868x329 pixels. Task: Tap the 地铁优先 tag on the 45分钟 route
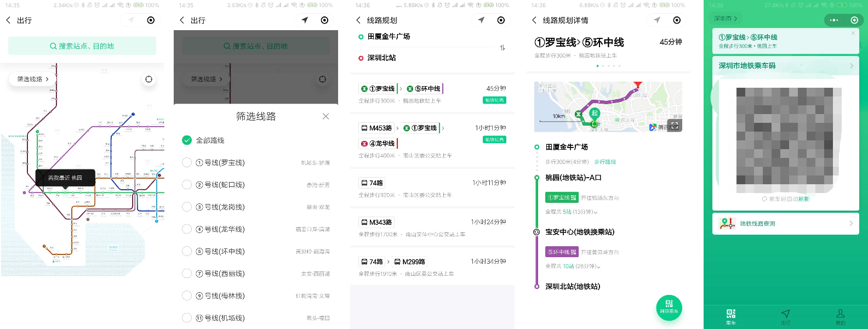coord(494,100)
